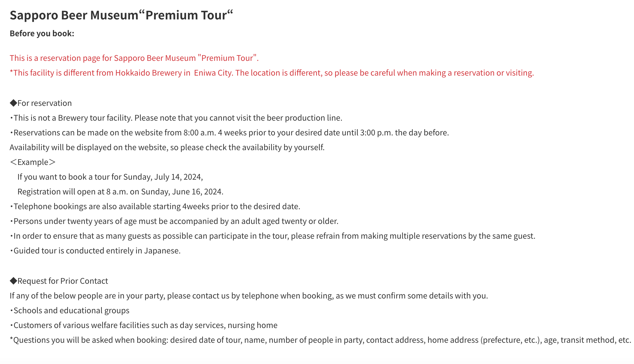Click the registration opens June 16, 2024 line
Image resolution: width=634 pixels, height=364 pixels.
click(120, 192)
